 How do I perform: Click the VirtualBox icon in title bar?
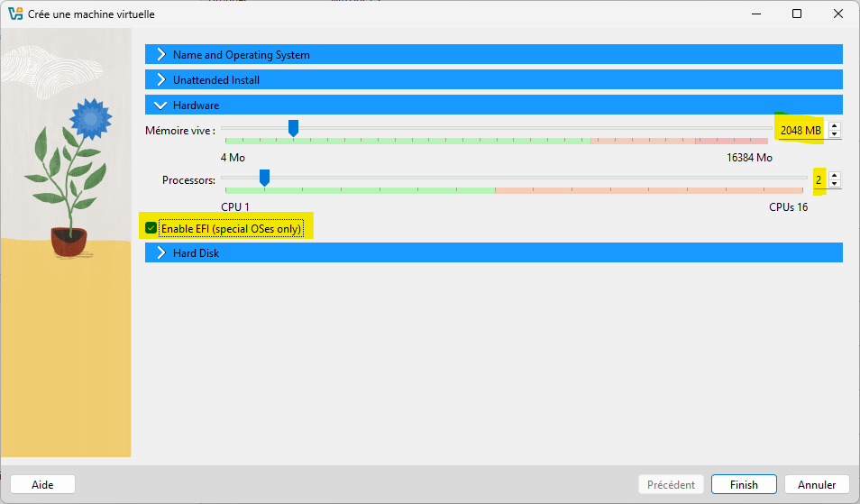(15, 14)
